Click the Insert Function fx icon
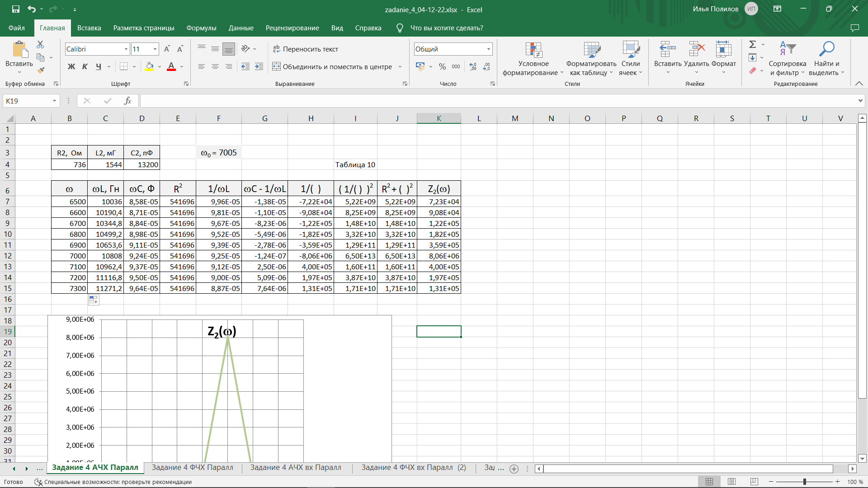The width and height of the screenshot is (868, 488). (x=128, y=101)
